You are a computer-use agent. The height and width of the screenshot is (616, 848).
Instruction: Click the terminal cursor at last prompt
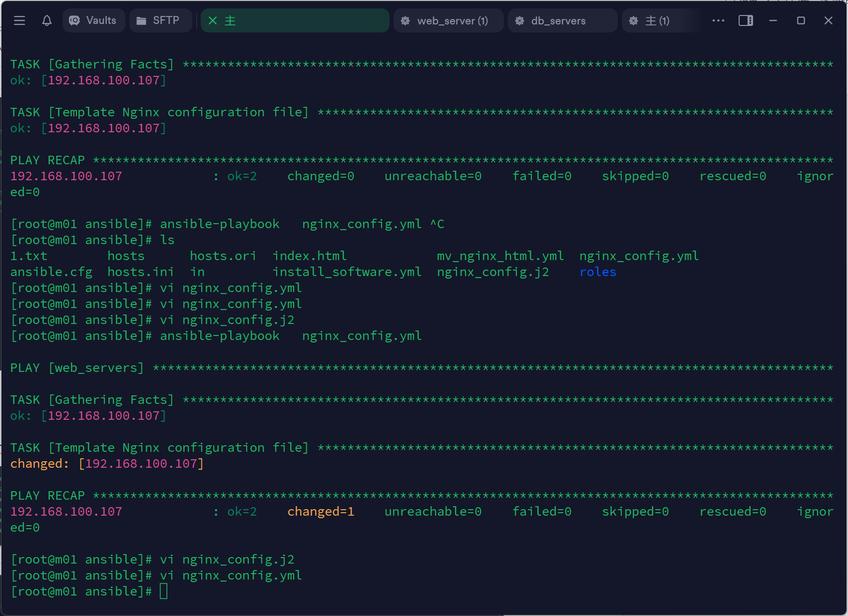163,592
